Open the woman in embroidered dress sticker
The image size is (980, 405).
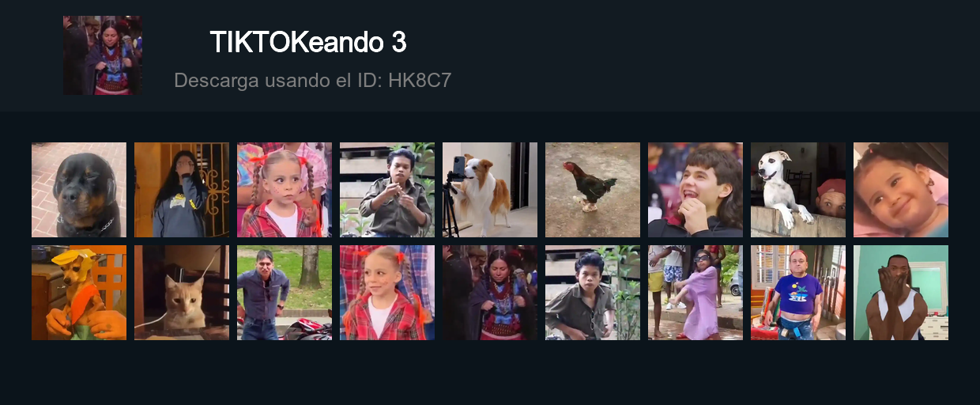coord(490,293)
